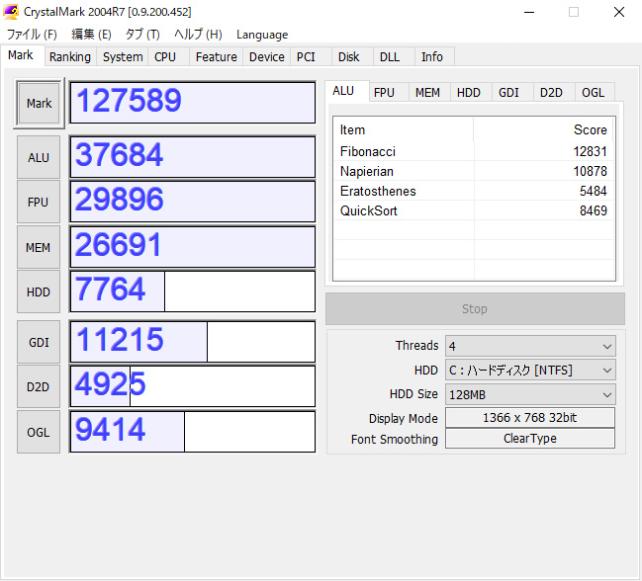Click the CrystalMark app icon in title bar
The width and height of the screenshot is (642, 581).
[11, 11]
